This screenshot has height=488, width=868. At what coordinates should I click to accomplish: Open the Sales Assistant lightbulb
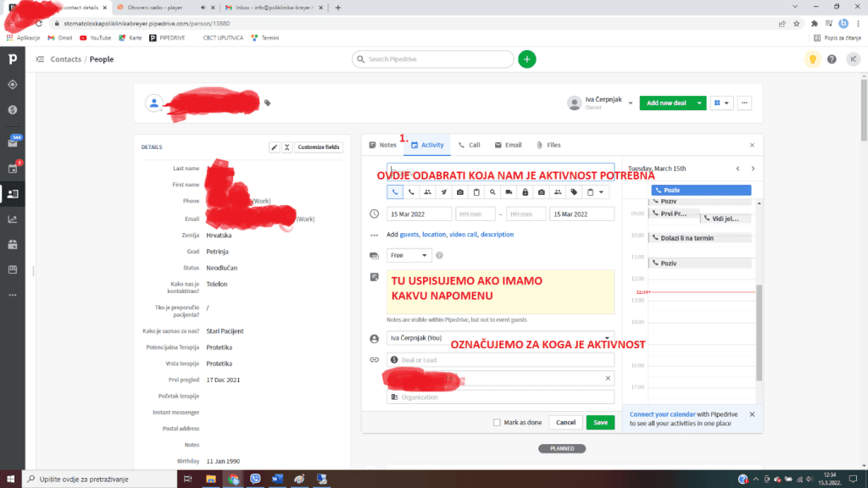pyautogui.click(x=813, y=59)
